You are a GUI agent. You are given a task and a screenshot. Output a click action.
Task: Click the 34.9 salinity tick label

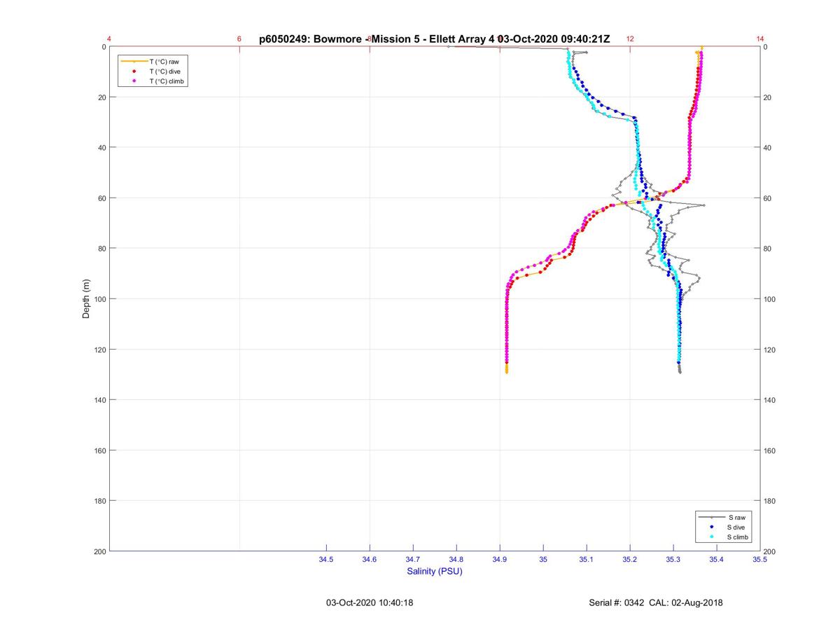point(500,560)
